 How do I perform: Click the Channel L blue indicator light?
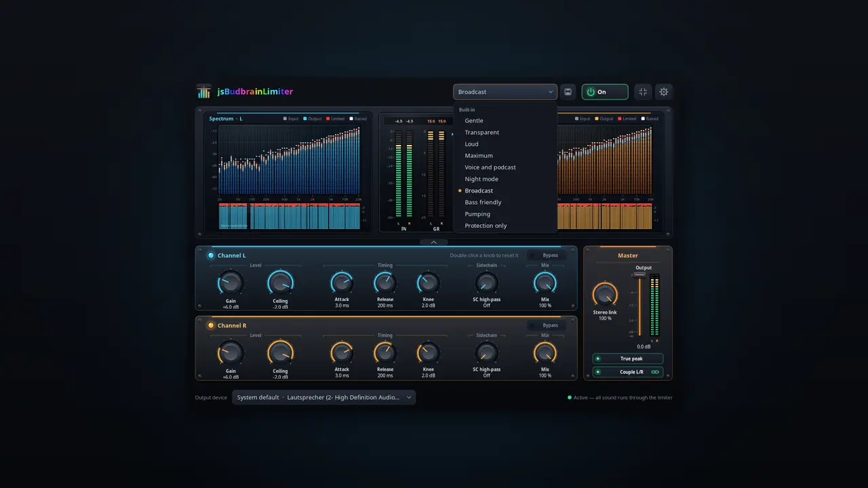click(211, 256)
